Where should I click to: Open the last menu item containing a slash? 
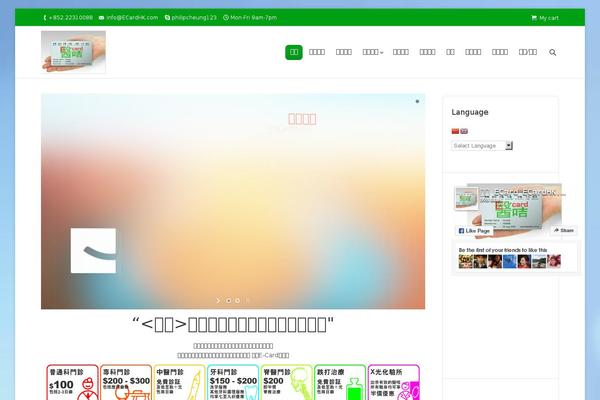click(x=528, y=52)
